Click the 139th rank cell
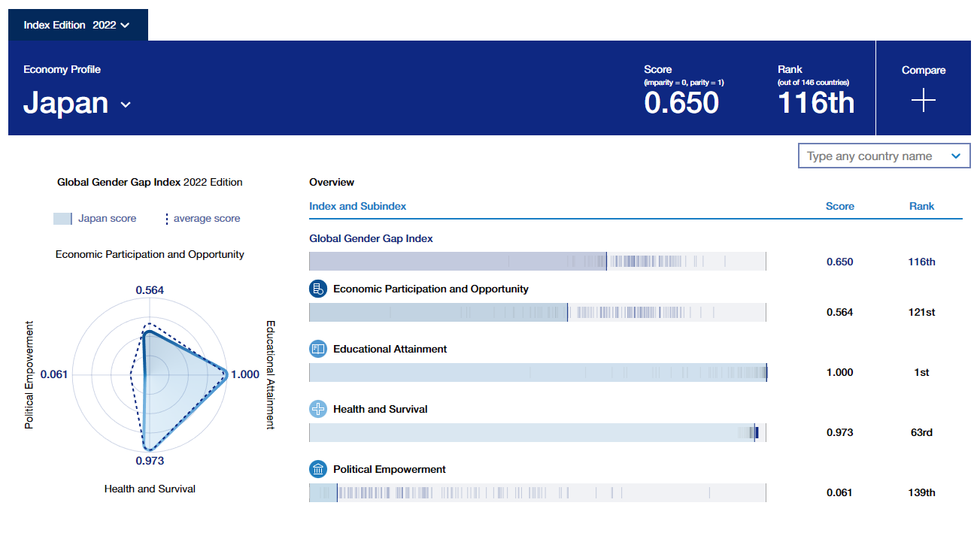Screen dimensions: 980x542 [921, 492]
